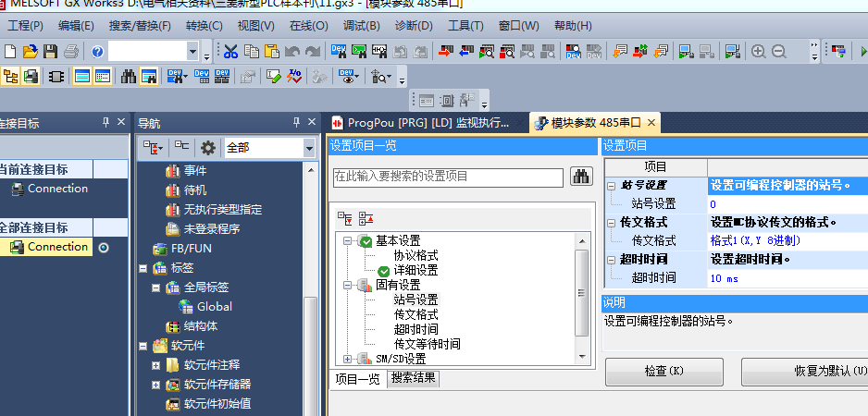
Task: Toggle pin on the connection destination panel
Action: pyautogui.click(x=105, y=122)
